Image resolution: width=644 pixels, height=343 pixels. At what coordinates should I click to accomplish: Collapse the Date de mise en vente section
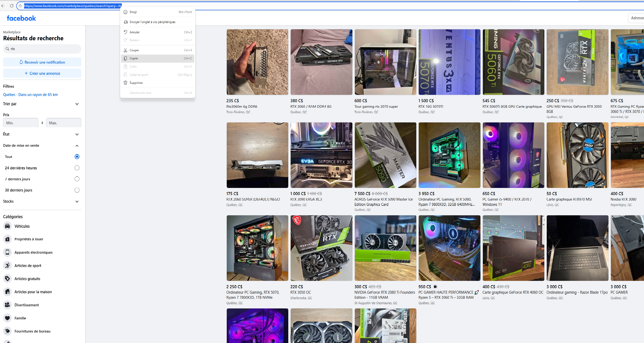coord(77,146)
